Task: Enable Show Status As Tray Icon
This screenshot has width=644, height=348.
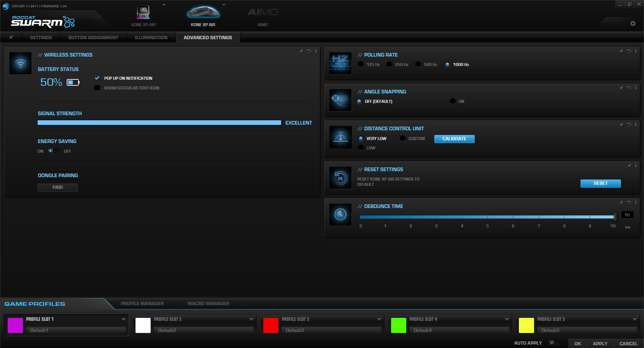Action: 97,88
